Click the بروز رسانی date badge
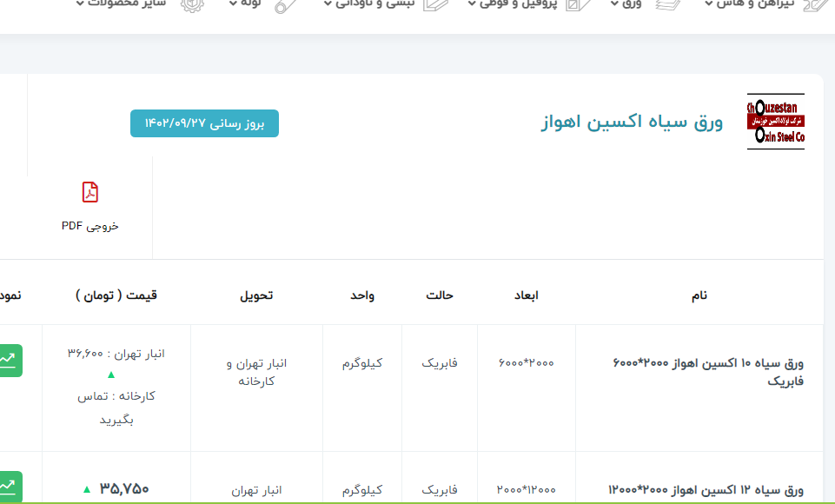Screen dimensions: 835x504 (x=204, y=123)
